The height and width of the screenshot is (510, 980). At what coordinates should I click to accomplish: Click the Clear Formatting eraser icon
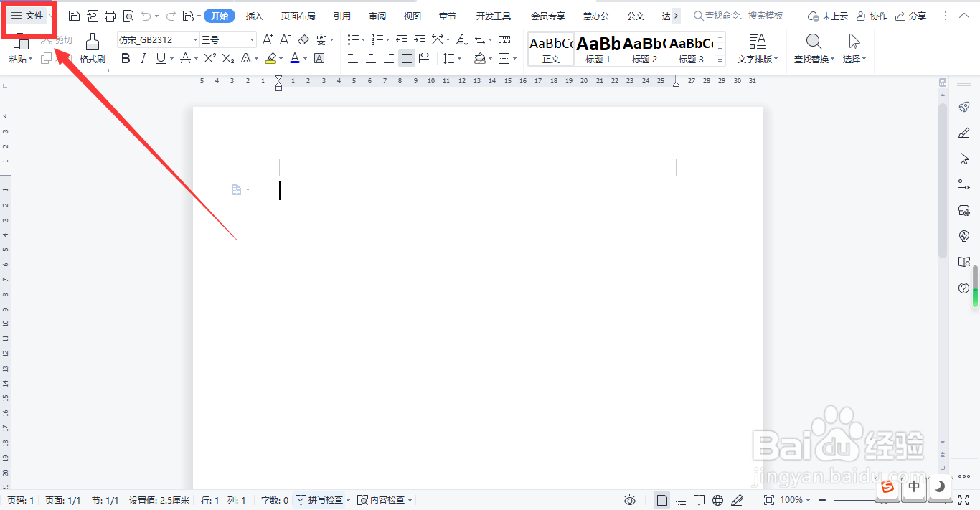303,39
